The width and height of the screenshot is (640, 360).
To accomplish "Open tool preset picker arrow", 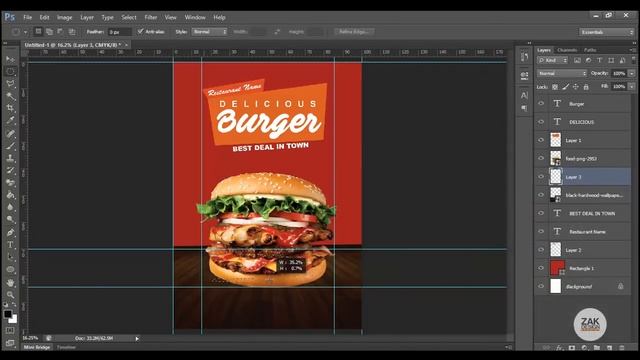I will (x=25, y=32).
